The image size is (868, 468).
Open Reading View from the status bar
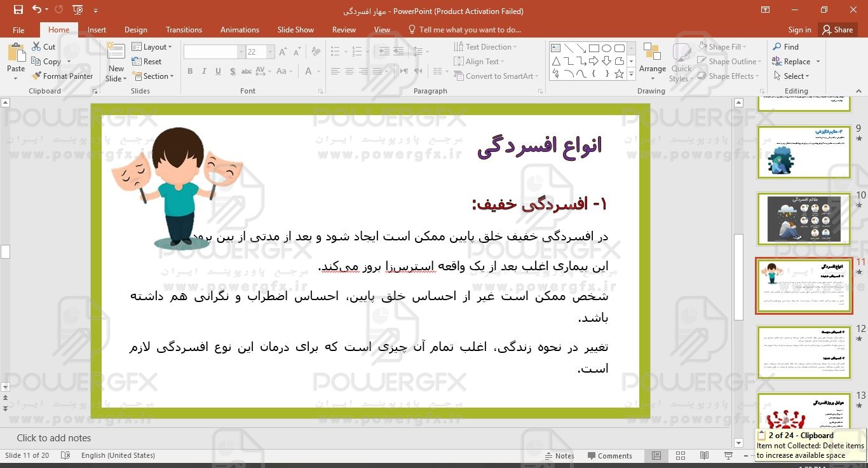(x=704, y=455)
